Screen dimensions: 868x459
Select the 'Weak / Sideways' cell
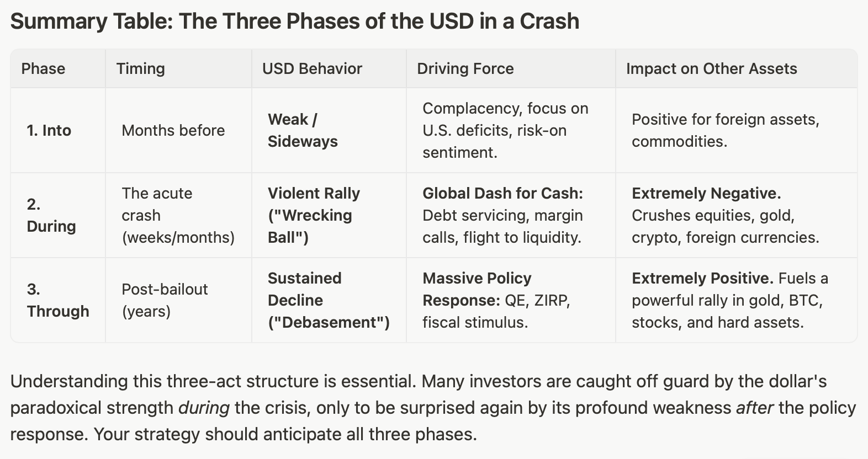tap(303, 130)
